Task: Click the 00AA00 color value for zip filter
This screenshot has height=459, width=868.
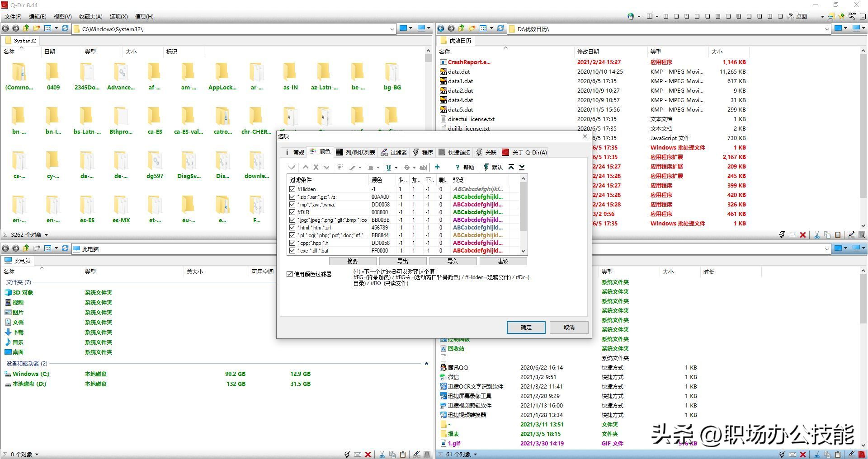Action: (x=380, y=197)
